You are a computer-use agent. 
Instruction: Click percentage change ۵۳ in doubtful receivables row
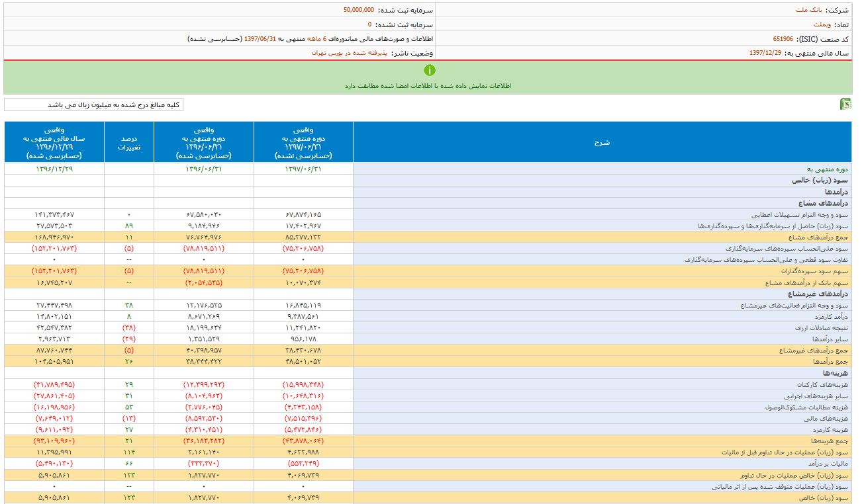point(129,407)
